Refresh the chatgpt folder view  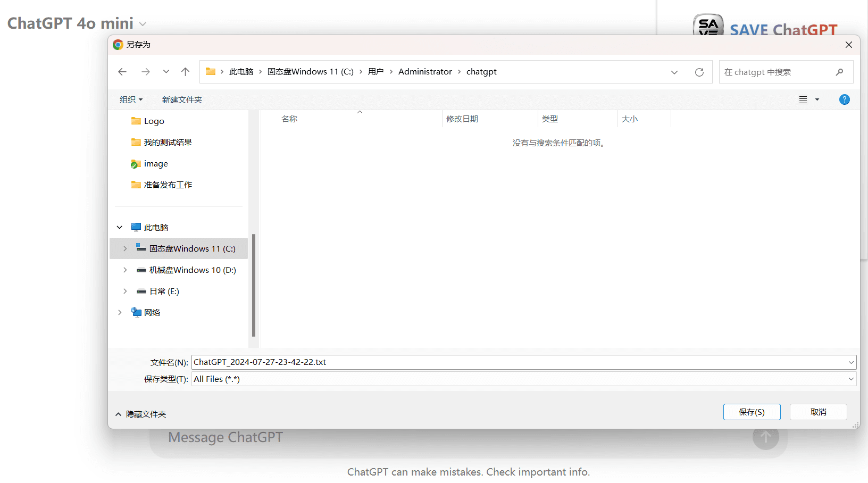(x=699, y=72)
